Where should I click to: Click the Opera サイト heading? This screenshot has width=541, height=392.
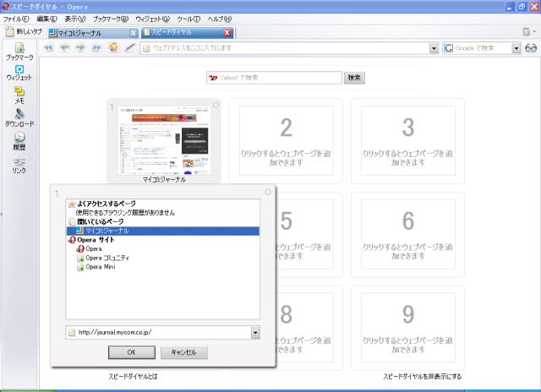click(96, 240)
